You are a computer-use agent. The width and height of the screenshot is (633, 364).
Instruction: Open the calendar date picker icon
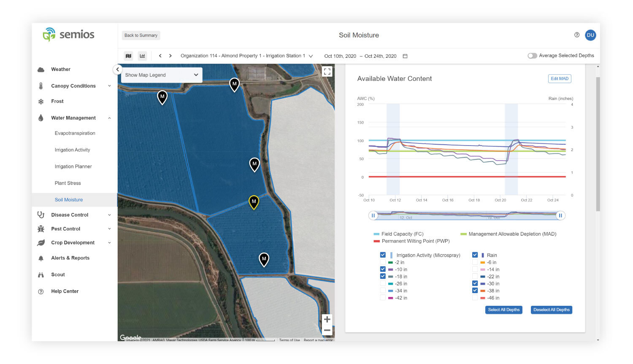click(x=405, y=56)
